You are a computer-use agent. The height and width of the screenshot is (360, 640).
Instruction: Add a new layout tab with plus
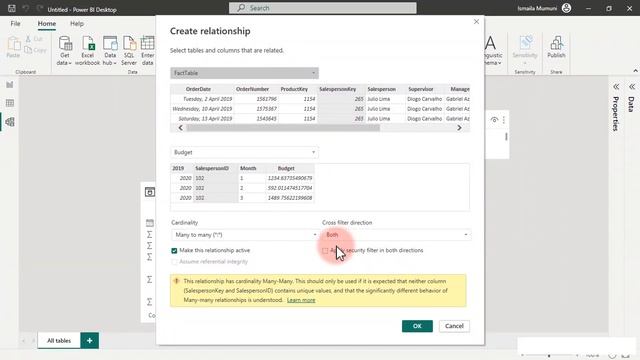pyautogui.click(x=89, y=340)
